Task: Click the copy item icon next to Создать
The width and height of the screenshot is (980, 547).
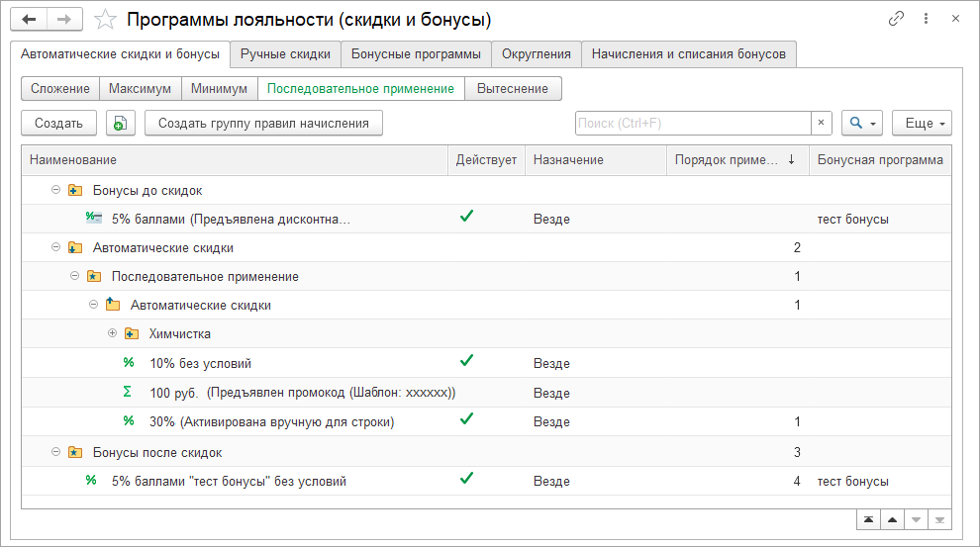Action: (x=119, y=123)
